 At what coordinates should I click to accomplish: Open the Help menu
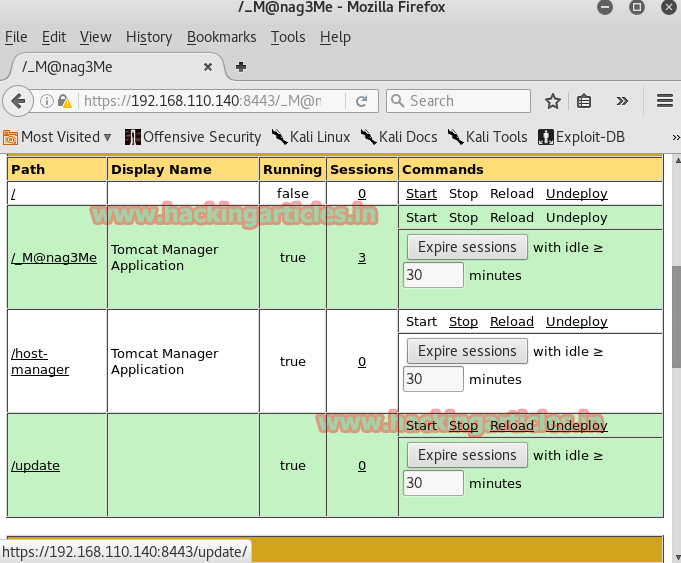point(335,37)
